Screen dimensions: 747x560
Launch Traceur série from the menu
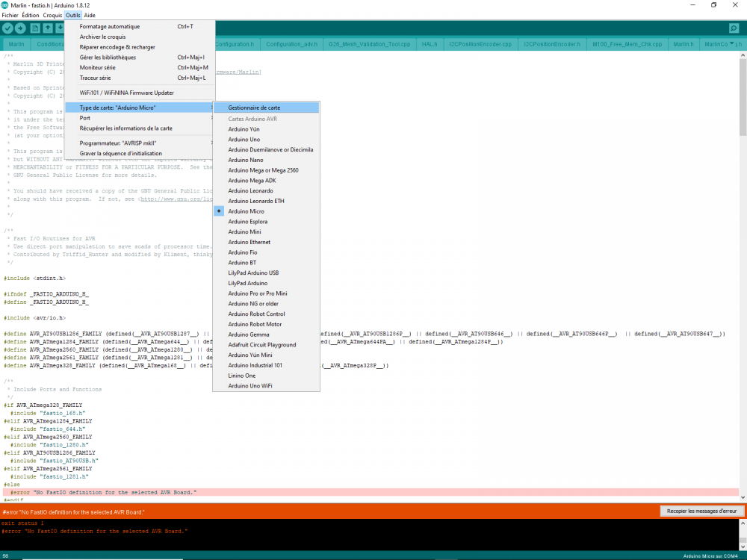click(139, 78)
